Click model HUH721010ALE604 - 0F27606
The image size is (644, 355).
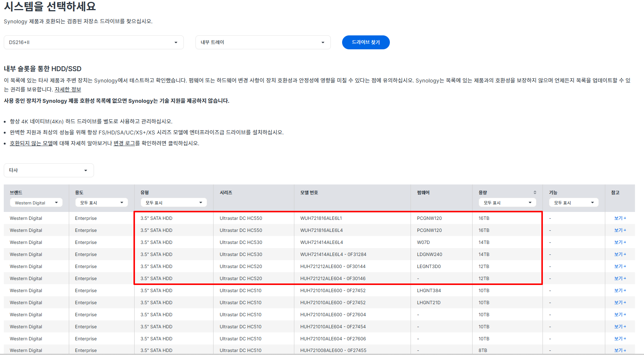click(333, 339)
